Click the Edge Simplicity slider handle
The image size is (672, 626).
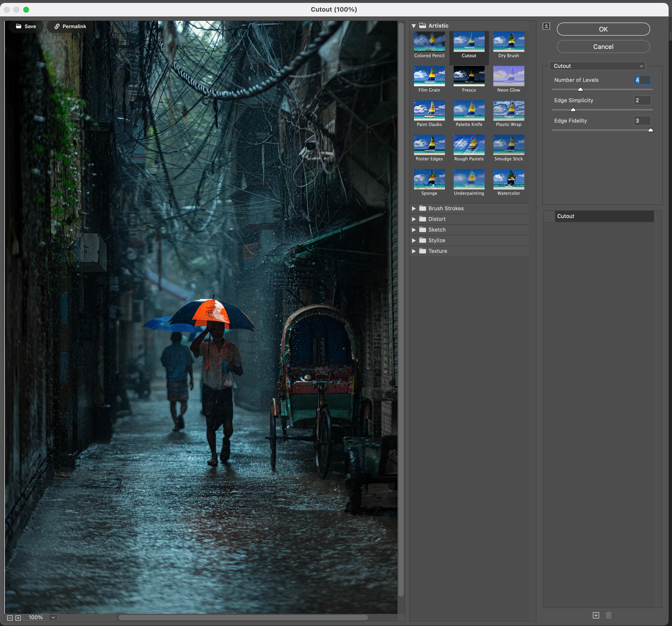[x=573, y=110]
